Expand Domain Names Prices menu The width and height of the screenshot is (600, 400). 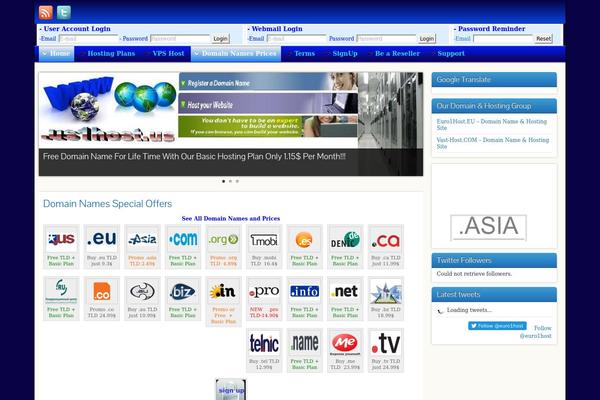(236, 54)
